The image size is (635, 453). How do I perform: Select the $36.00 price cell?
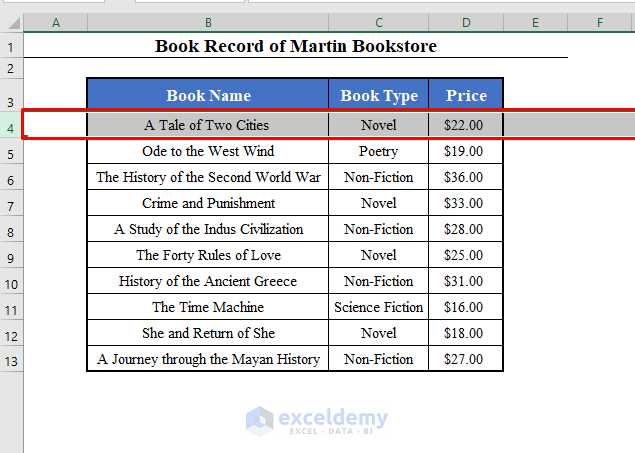pos(462,177)
